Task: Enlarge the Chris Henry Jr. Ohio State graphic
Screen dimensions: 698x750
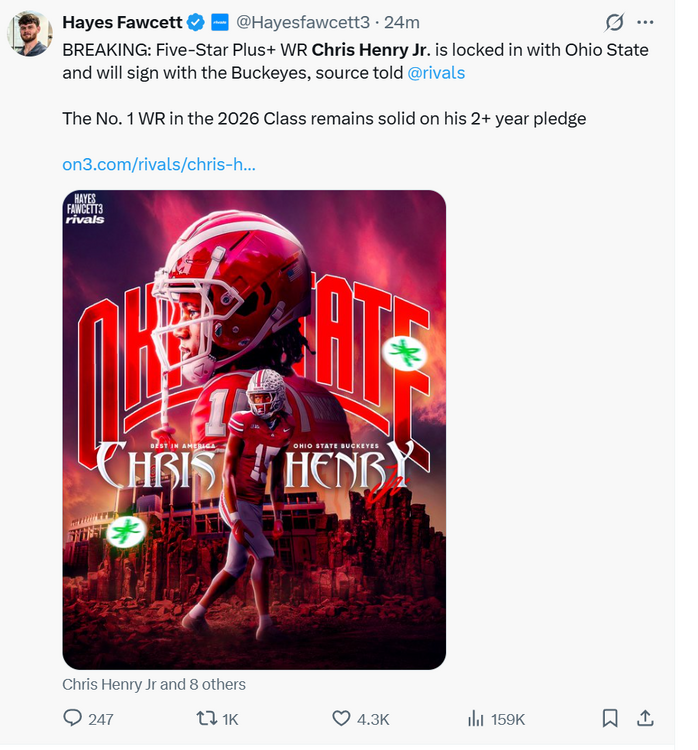Action: point(254,430)
